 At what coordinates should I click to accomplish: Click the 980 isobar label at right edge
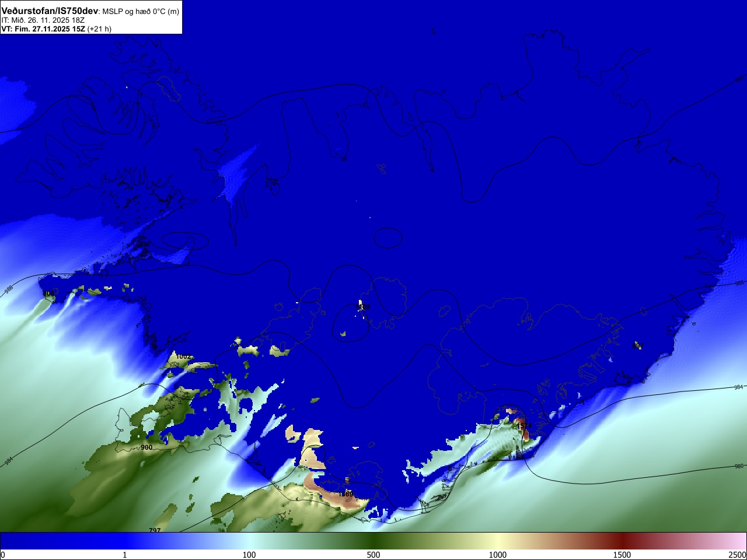tap(739, 466)
